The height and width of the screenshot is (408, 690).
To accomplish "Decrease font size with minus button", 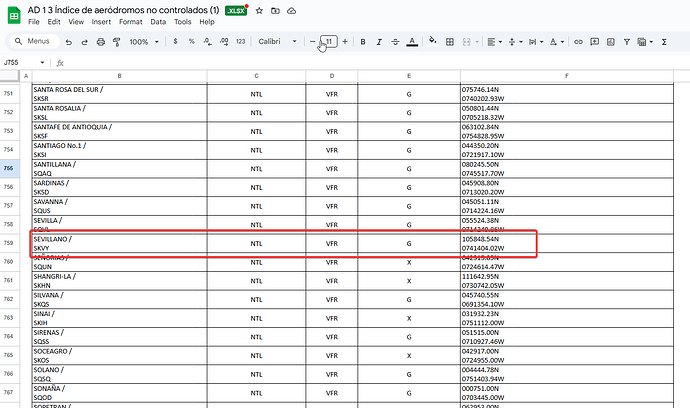I will point(312,41).
